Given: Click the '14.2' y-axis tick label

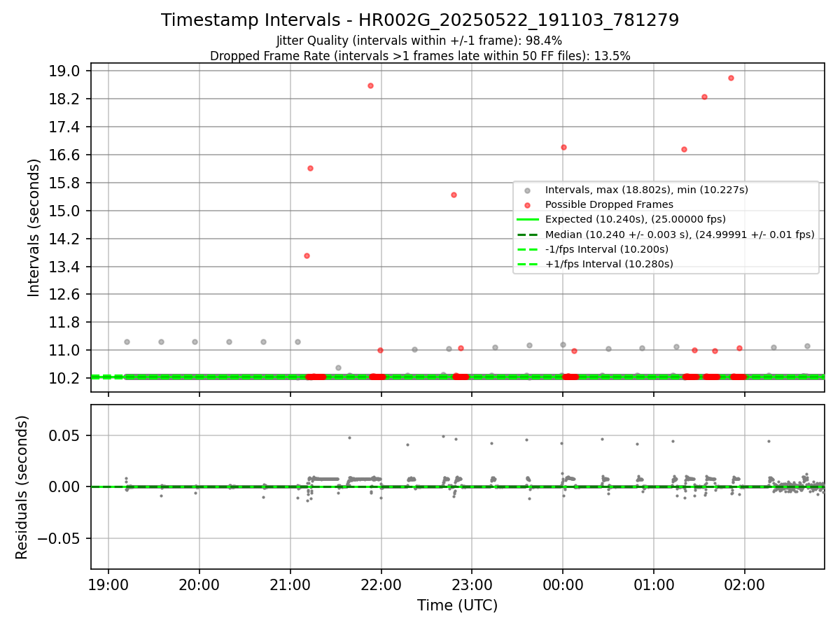Looking at the screenshot, I should pyautogui.click(x=66, y=239).
